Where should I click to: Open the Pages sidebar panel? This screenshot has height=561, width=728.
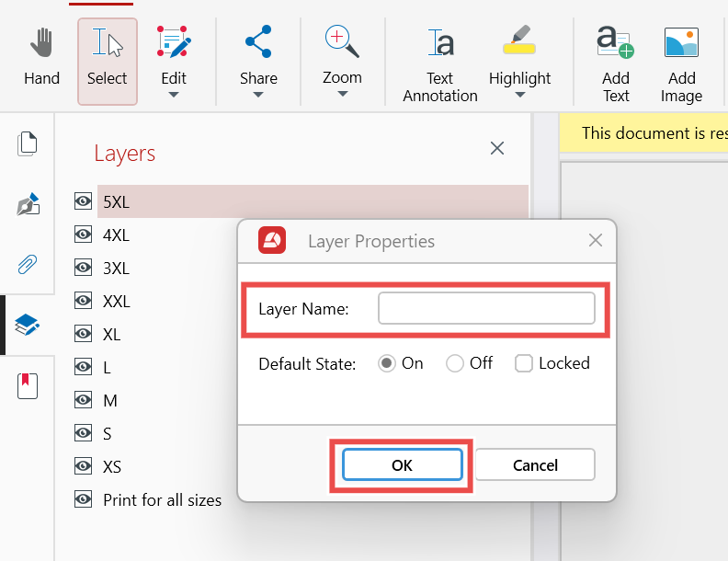28,144
